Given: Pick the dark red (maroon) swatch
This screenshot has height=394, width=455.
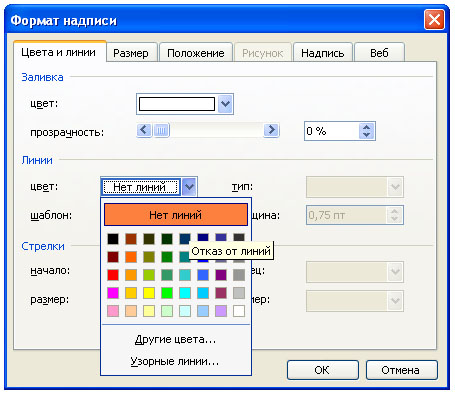Looking at the screenshot, I should point(113,257).
